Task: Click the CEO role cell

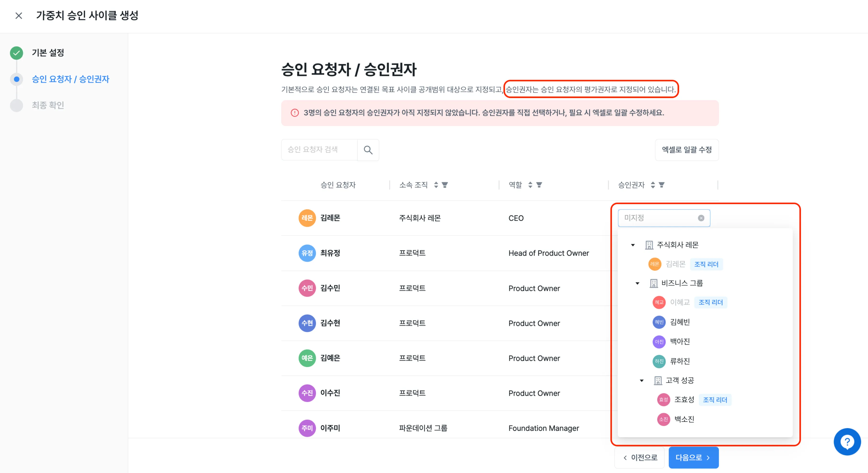Action: pyautogui.click(x=516, y=218)
